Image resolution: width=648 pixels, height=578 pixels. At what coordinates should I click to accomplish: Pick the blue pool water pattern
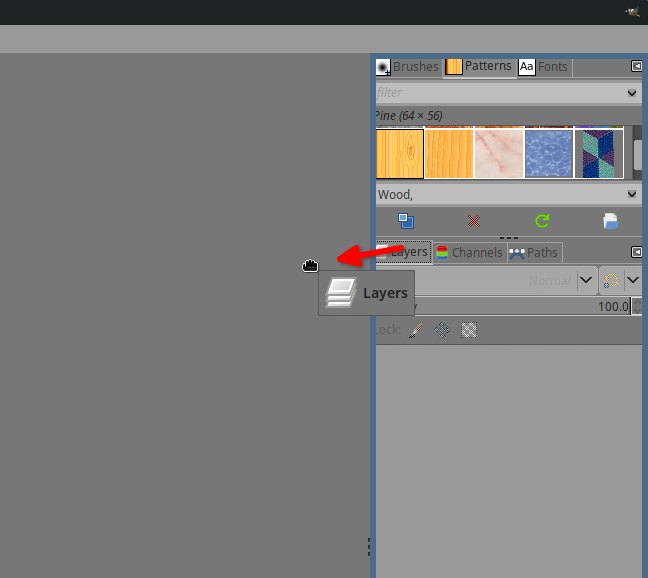[549, 154]
